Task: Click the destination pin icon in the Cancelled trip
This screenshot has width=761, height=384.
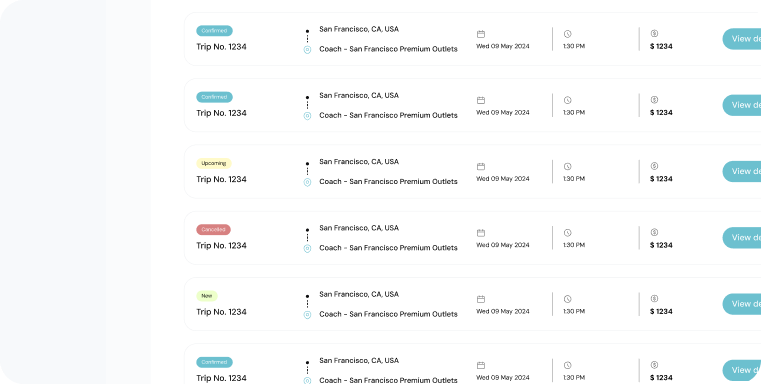Action: (x=307, y=248)
